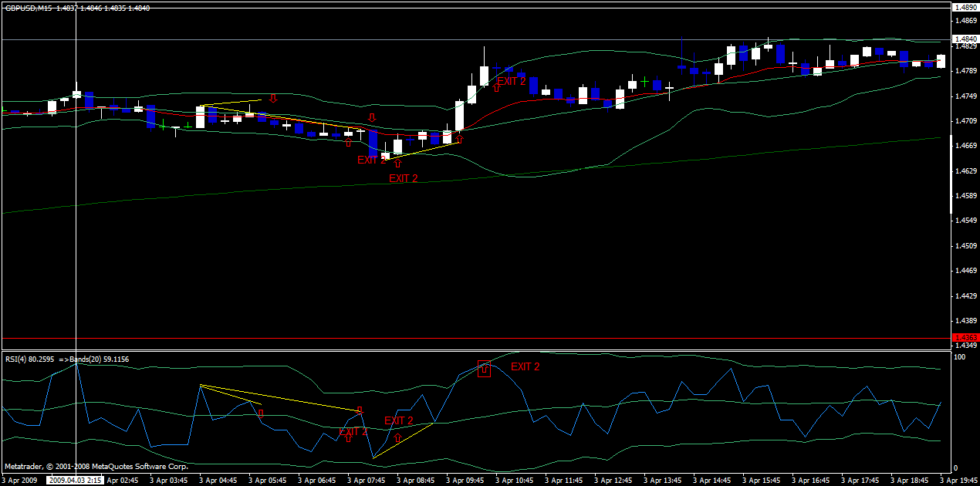Click the 3 Apr 12:45 time label
Screen dimensions: 980x486
(612, 480)
